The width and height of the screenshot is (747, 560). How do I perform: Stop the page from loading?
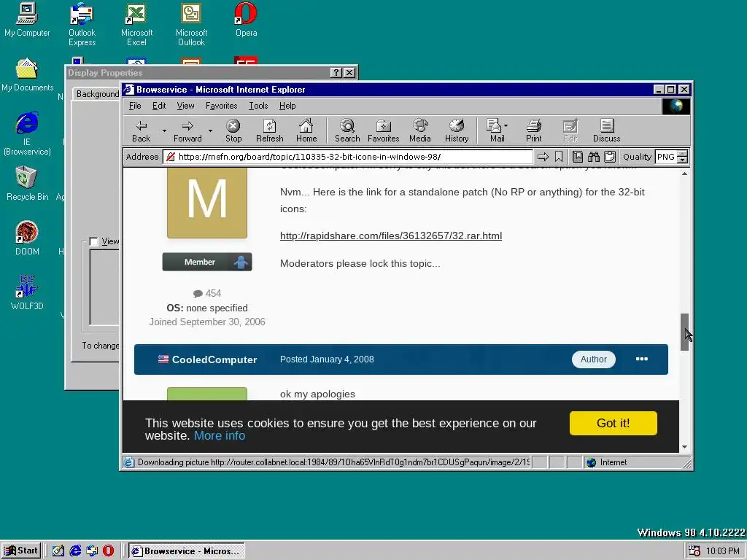click(233, 131)
